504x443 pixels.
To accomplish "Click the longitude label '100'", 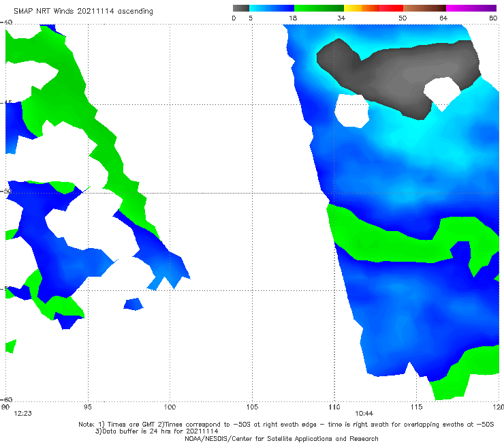I will click(170, 407).
